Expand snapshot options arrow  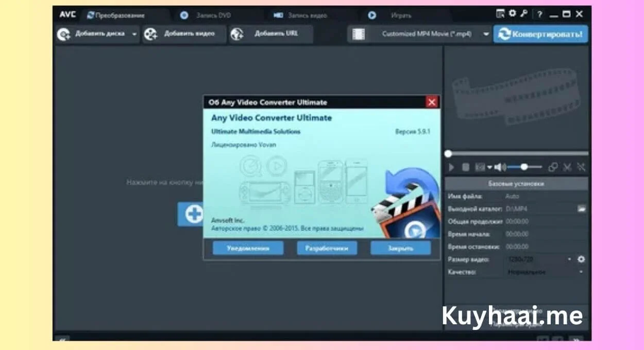coord(489,167)
